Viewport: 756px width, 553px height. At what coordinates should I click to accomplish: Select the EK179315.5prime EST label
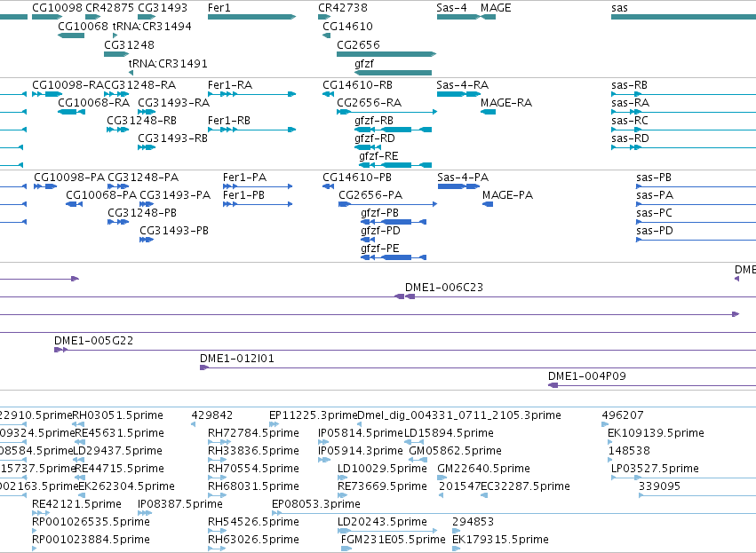[500, 540]
